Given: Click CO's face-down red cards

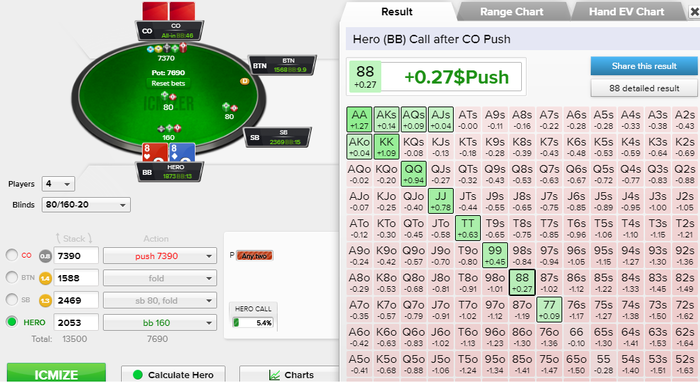Looking at the screenshot, I should click(x=169, y=11).
